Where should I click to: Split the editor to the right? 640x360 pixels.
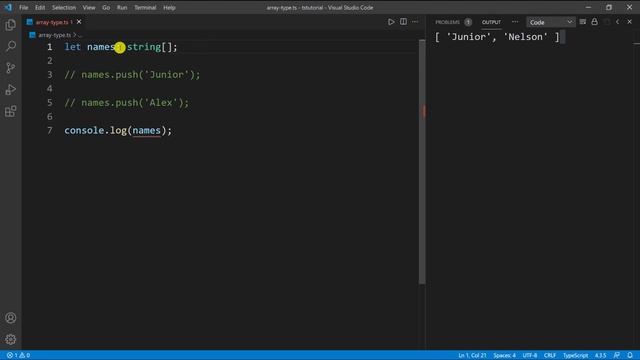403,22
